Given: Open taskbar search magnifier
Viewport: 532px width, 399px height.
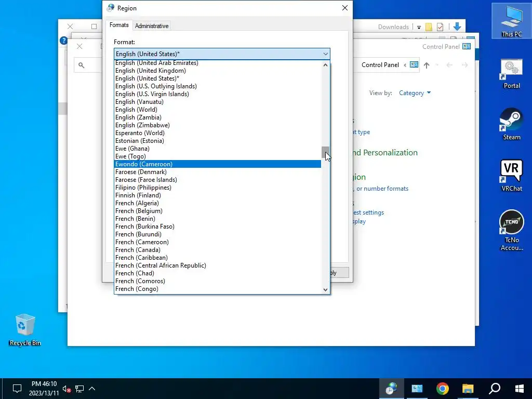Looking at the screenshot, I should (495, 389).
